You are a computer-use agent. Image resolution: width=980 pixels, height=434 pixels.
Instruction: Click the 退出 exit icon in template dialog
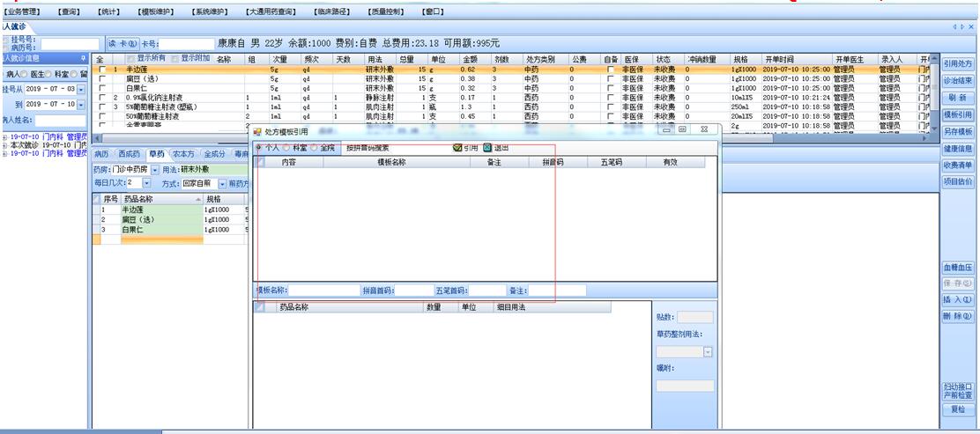(x=487, y=148)
